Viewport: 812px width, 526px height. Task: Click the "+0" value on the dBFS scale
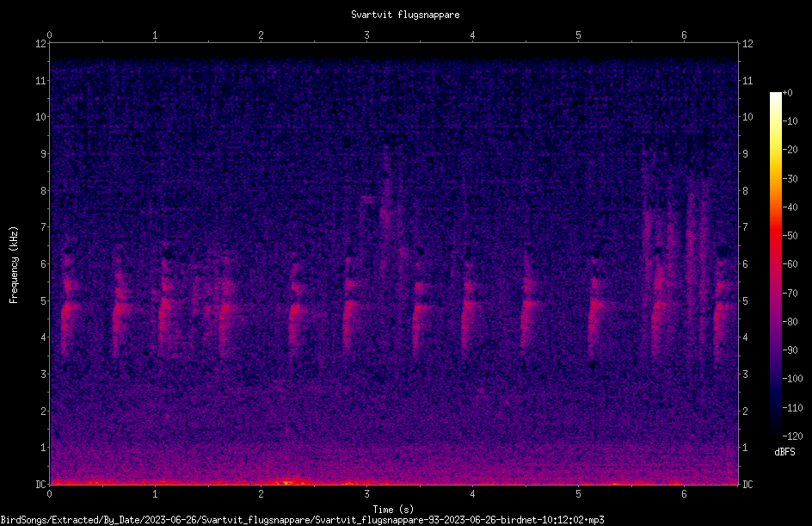point(788,93)
